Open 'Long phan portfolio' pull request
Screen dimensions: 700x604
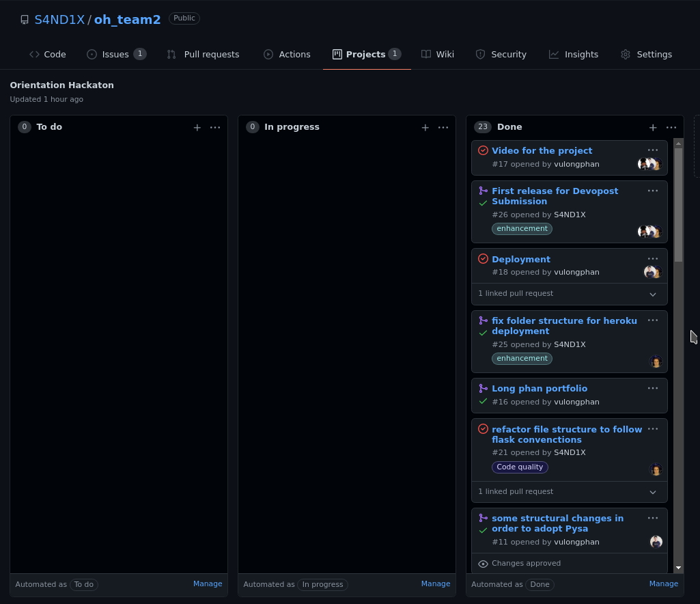click(x=540, y=389)
